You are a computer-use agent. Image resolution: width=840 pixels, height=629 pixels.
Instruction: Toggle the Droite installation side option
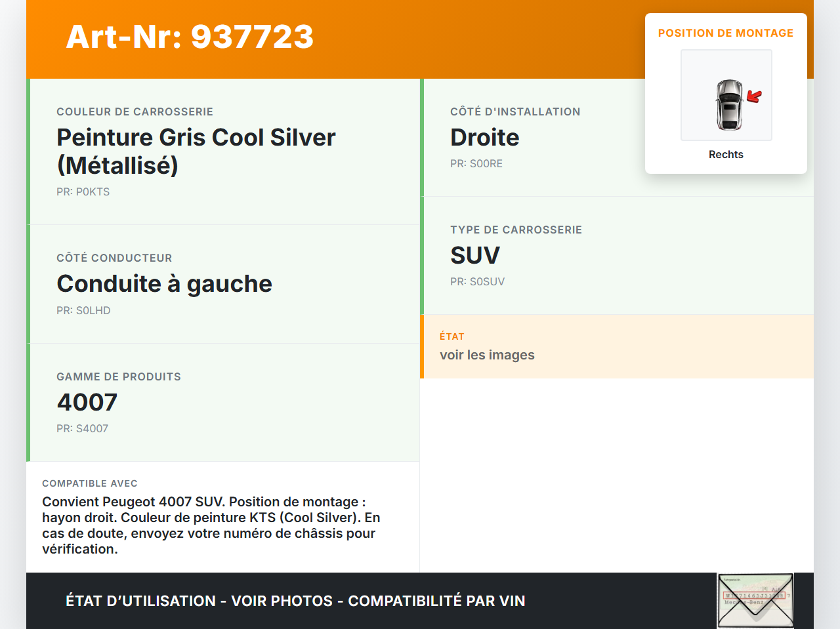[484, 137]
